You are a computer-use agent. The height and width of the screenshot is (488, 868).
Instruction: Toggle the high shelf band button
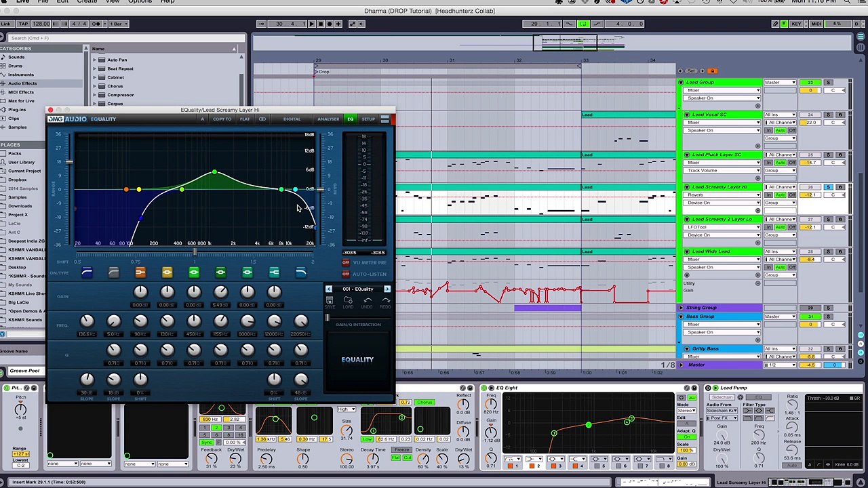pyautogui.click(x=274, y=272)
